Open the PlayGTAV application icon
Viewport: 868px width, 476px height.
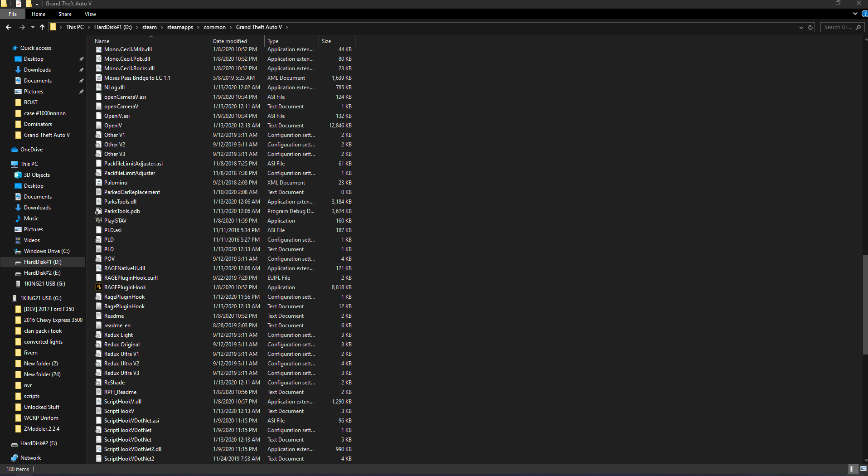click(98, 221)
